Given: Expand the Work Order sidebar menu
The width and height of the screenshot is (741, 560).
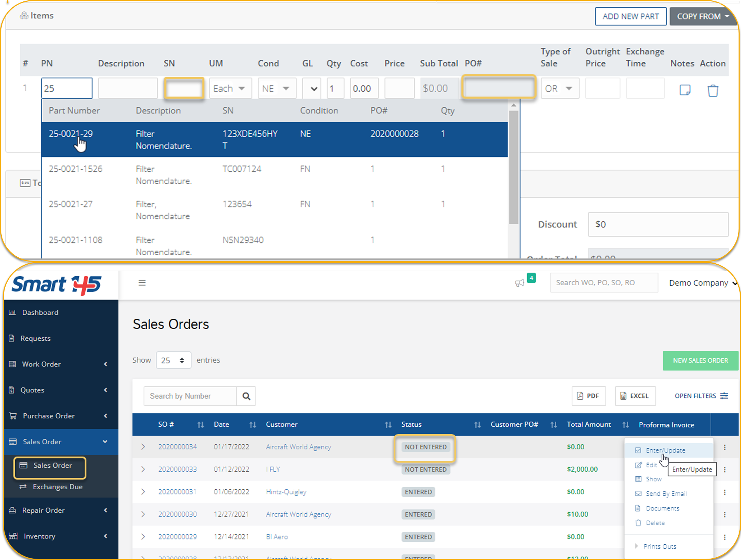Looking at the screenshot, I should point(61,364).
